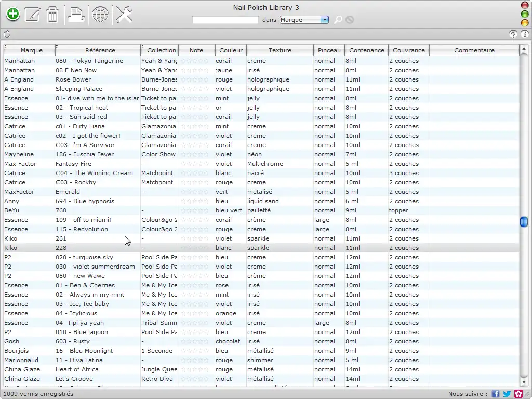Open the pink flower follow icon
This screenshot has width=532, height=399.
pos(518,394)
